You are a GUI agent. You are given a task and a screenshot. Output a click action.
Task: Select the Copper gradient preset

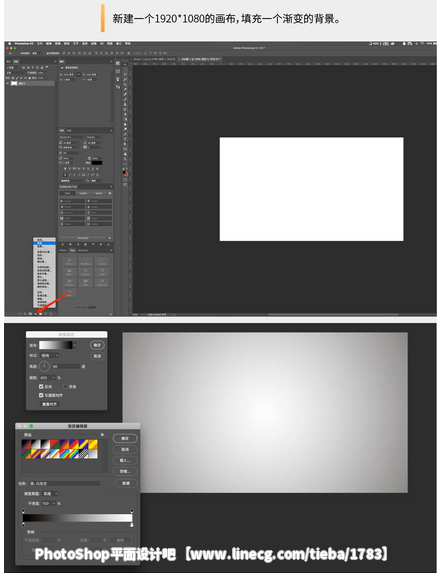coord(45,454)
